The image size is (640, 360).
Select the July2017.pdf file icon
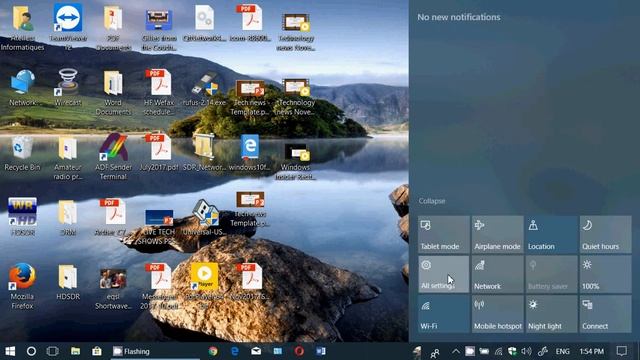click(159, 152)
